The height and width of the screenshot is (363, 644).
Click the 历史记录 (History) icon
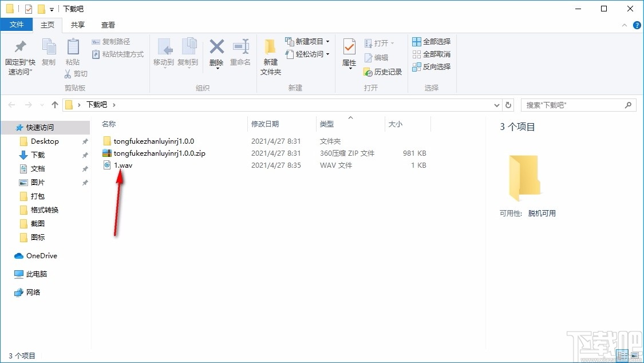click(382, 72)
